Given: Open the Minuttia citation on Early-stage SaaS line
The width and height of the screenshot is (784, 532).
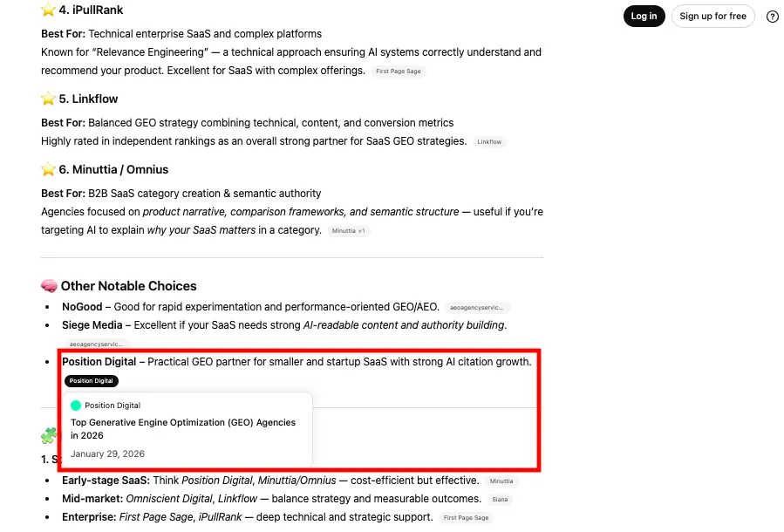Looking at the screenshot, I should (501, 481).
